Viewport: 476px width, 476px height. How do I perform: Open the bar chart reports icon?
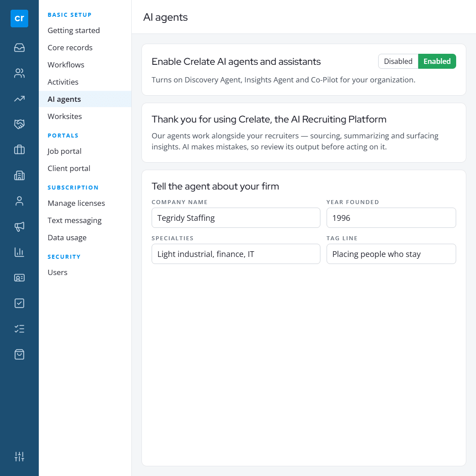coord(19,252)
